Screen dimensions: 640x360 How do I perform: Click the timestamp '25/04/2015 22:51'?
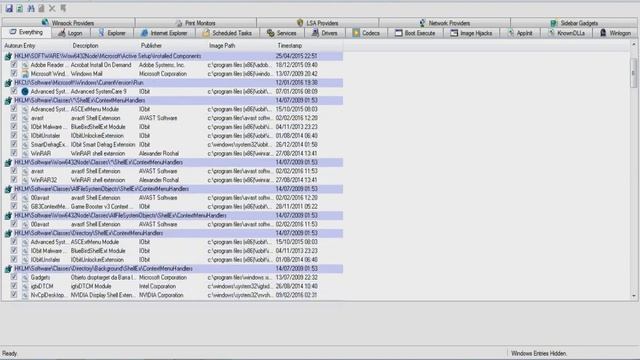tap(297, 56)
